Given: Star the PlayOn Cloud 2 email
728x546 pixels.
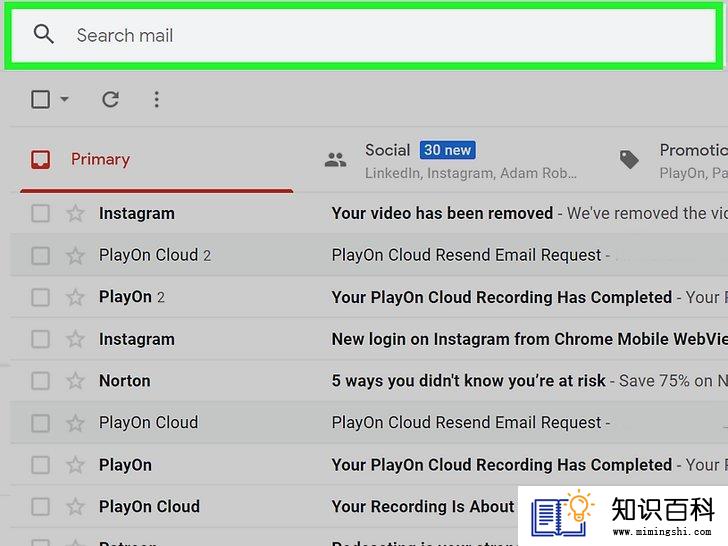Looking at the screenshot, I should tap(75, 255).
